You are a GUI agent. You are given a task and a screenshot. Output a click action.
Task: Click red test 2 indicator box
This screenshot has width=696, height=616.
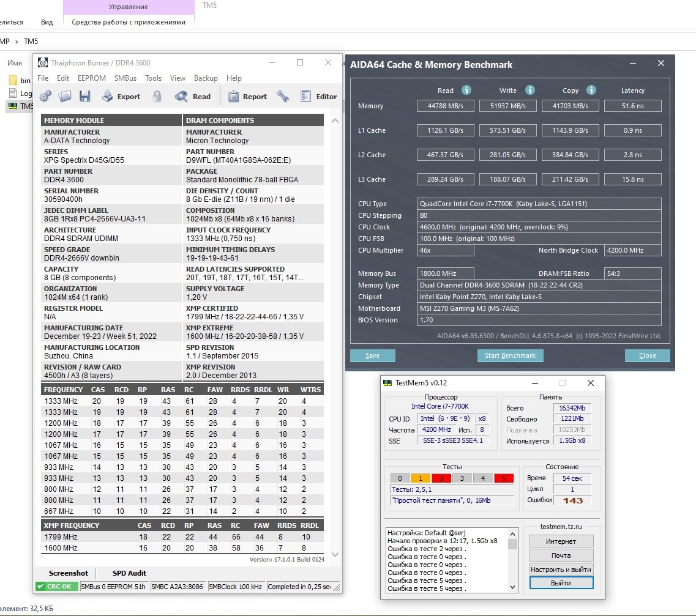(441, 478)
